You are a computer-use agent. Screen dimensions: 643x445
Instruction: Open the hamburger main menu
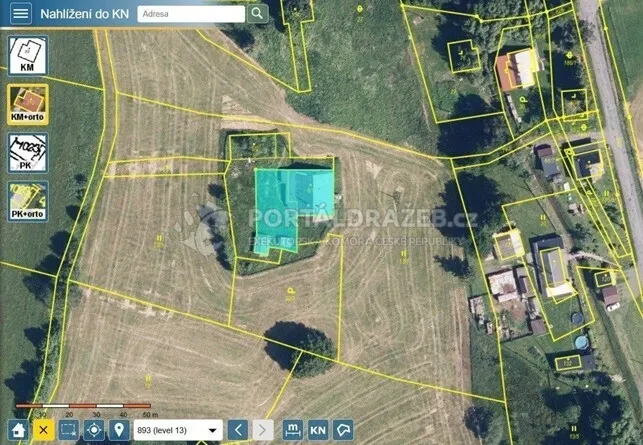[x=21, y=14]
